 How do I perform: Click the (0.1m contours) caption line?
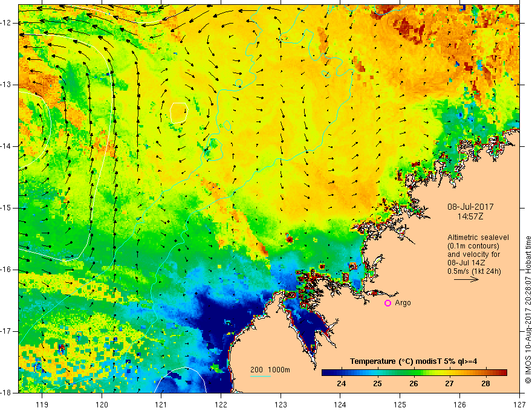[473, 246]
